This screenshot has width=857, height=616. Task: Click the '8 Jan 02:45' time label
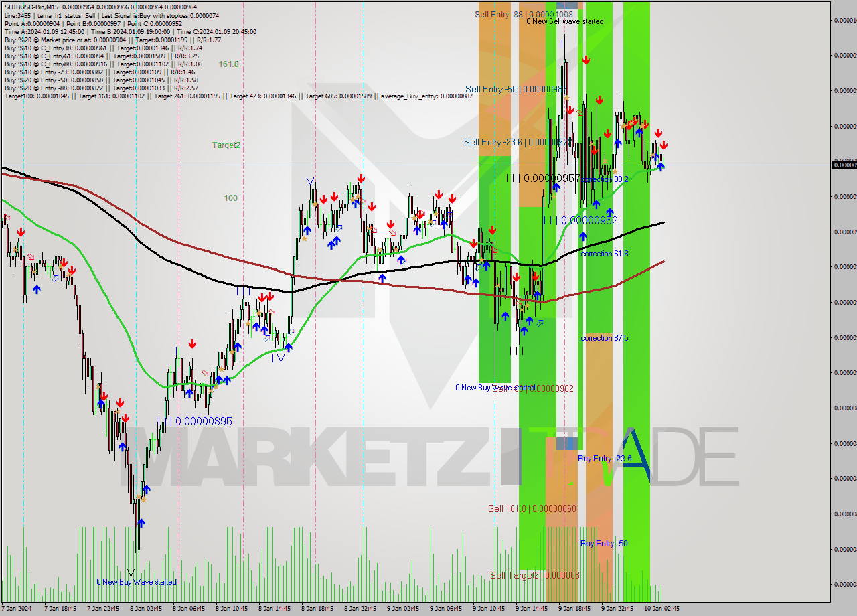pyautogui.click(x=146, y=609)
